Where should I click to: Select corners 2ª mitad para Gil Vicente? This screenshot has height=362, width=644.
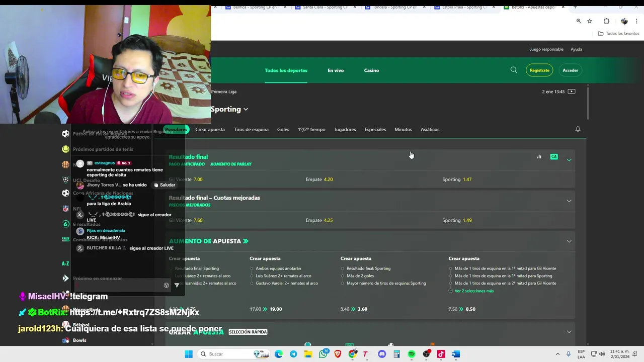(x=505, y=283)
